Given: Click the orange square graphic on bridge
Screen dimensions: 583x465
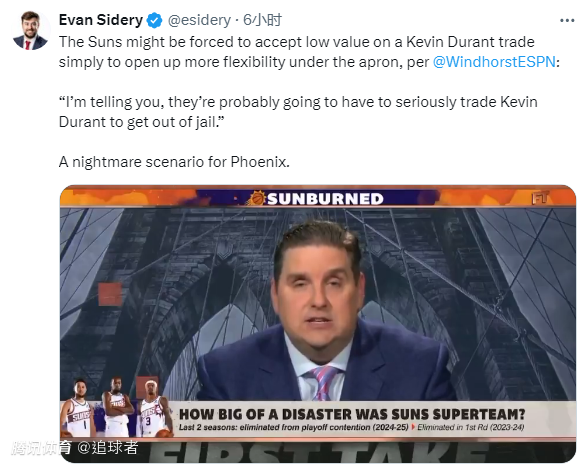Looking at the screenshot, I should click(x=110, y=294).
